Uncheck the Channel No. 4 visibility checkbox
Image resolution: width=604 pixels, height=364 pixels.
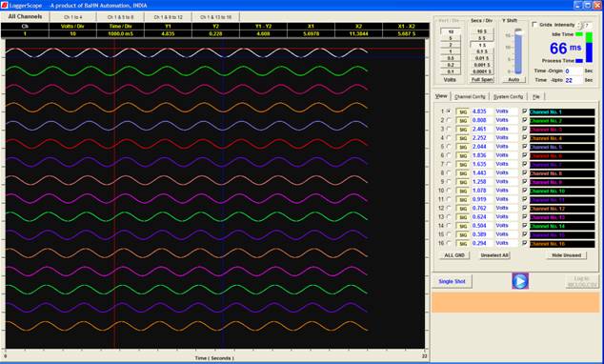tap(524, 137)
